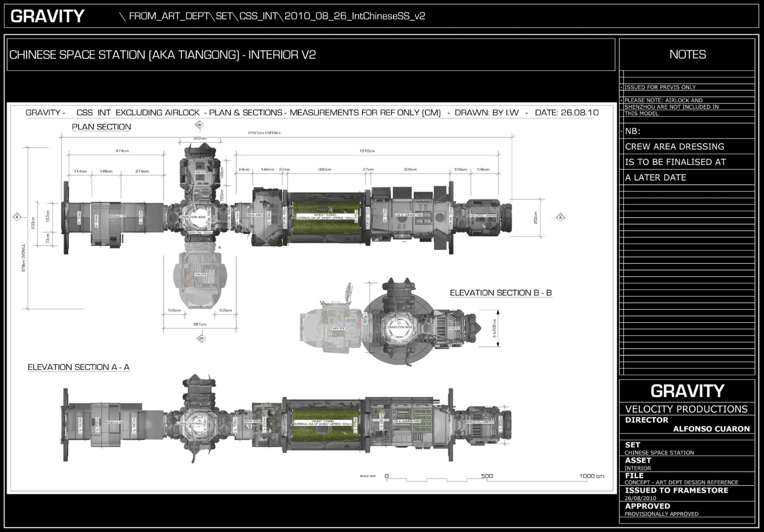
Task: Click the 'ELEVATION SECTION A - A' heading
Action: [x=79, y=367]
